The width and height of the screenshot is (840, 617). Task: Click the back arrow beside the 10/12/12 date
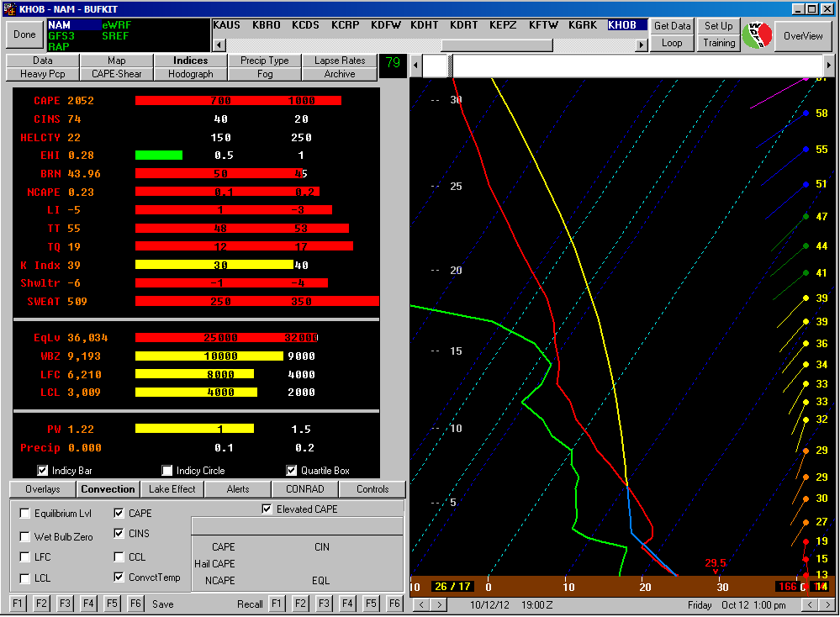(x=421, y=604)
